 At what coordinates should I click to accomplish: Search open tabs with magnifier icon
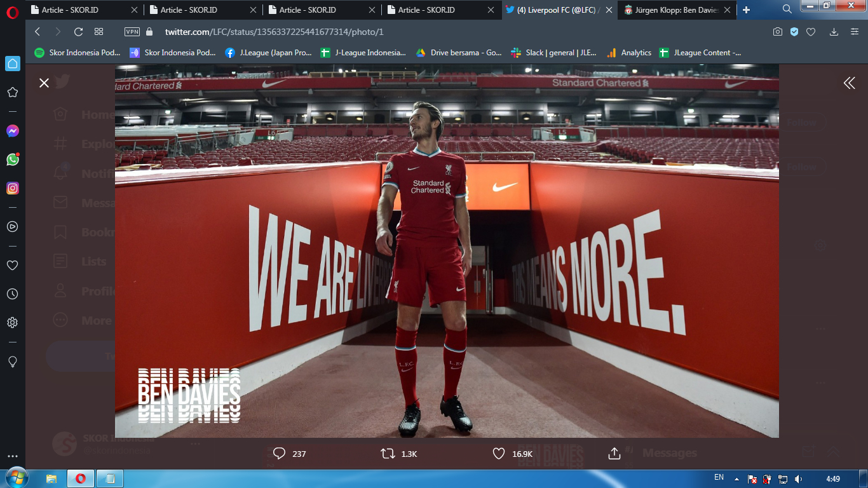coord(787,9)
